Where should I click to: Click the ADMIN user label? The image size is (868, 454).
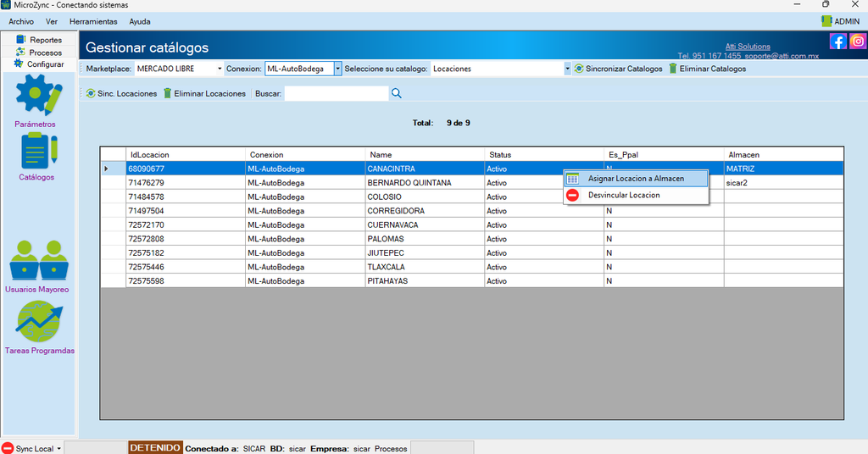click(x=847, y=21)
